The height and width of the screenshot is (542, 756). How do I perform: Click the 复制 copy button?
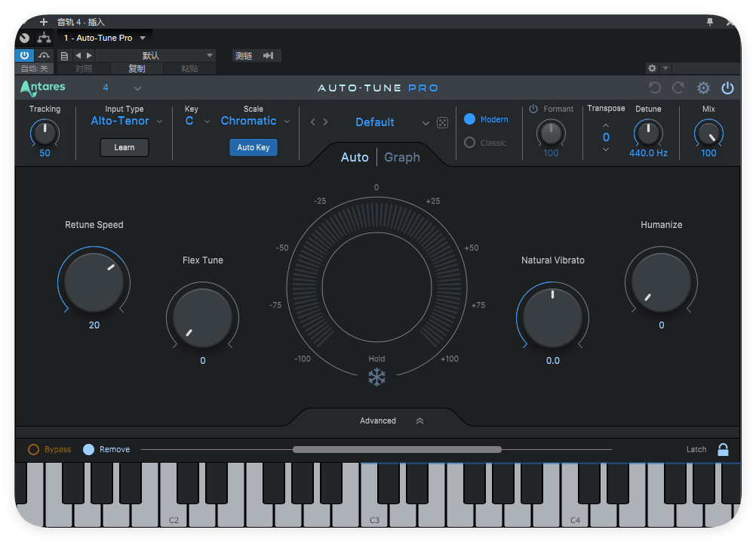point(137,69)
